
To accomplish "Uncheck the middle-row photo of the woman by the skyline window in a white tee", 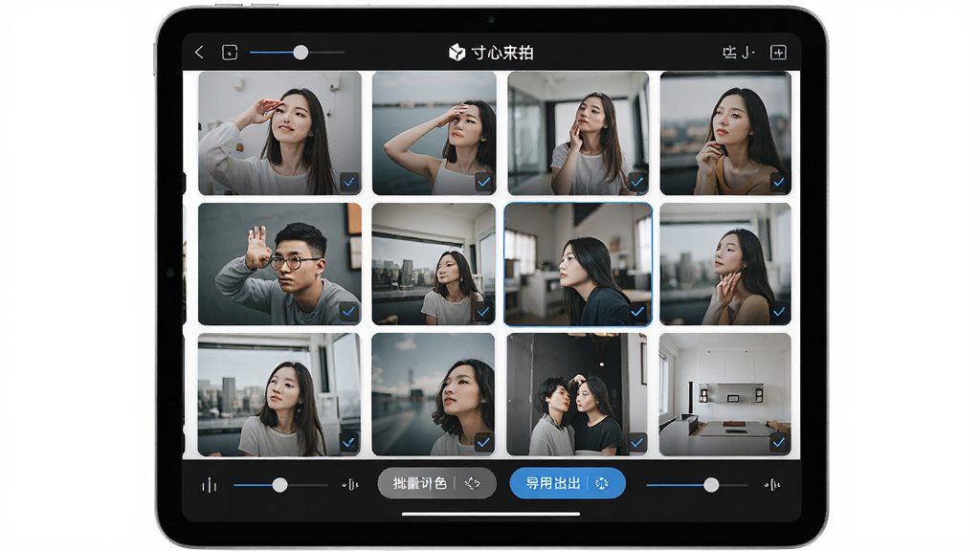I will [483, 311].
